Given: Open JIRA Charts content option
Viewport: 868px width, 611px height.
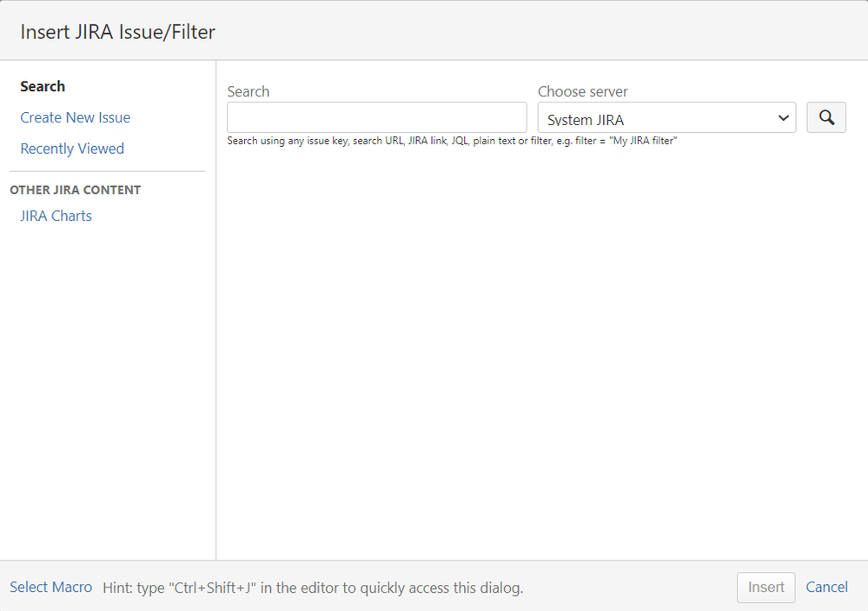Looking at the screenshot, I should 56,216.
